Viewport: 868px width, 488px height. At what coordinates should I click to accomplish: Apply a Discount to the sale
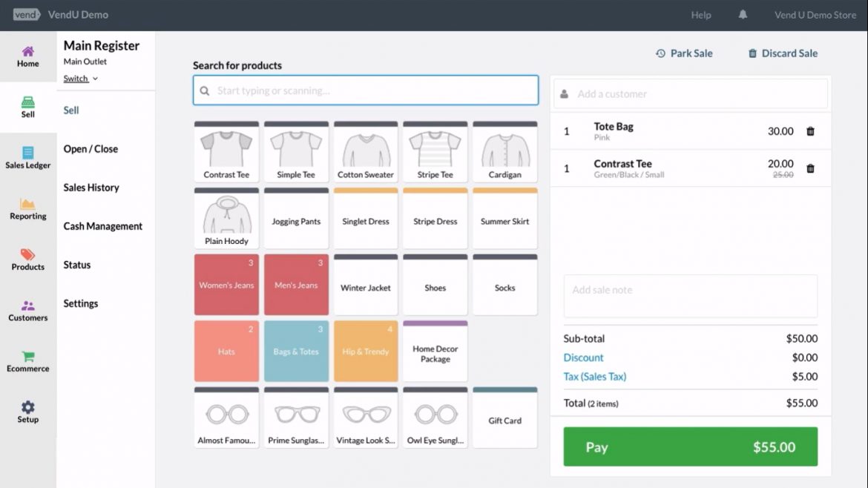pos(584,357)
